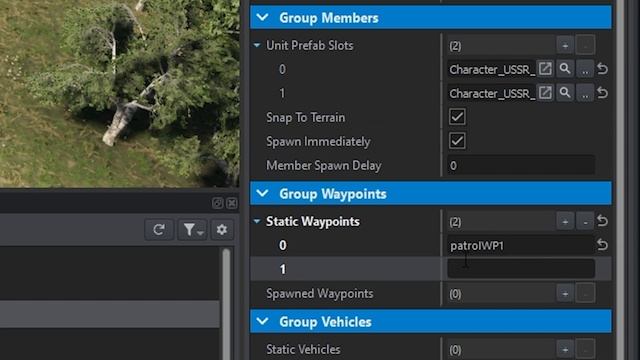Click the empty Static Waypoint 1 field
The height and width of the screenshot is (360, 640).
click(521, 269)
